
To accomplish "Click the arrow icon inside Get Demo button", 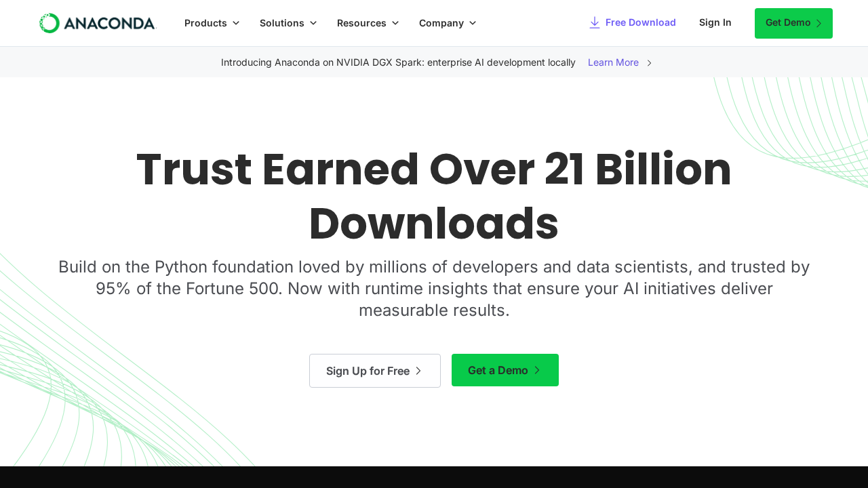I will 820,22.
